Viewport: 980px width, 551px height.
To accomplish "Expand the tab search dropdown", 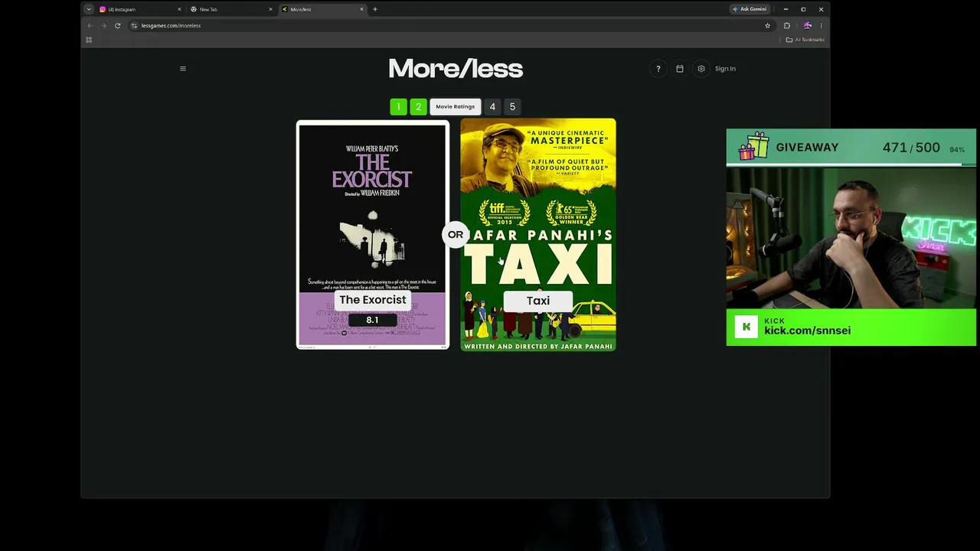I will click(x=89, y=9).
